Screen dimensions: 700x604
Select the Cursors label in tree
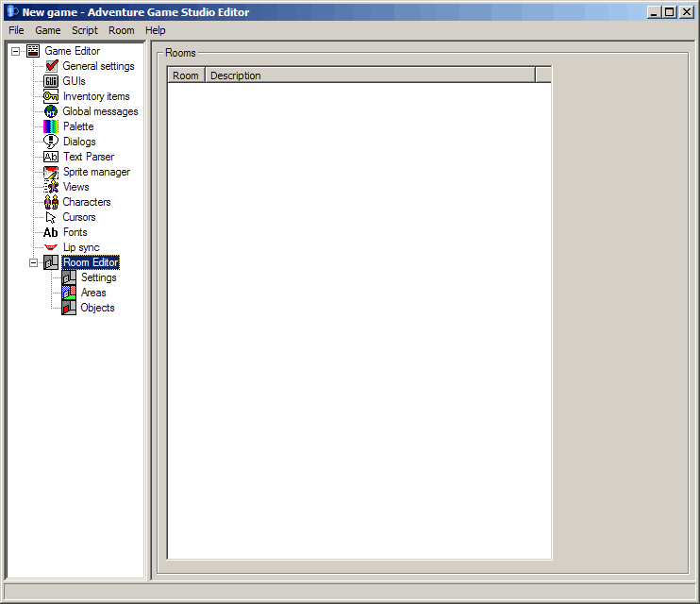point(79,218)
